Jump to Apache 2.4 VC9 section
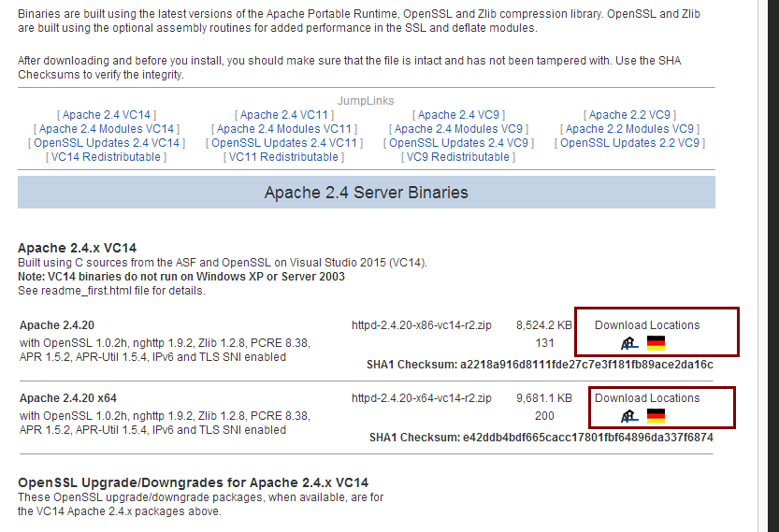 click(x=458, y=115)
